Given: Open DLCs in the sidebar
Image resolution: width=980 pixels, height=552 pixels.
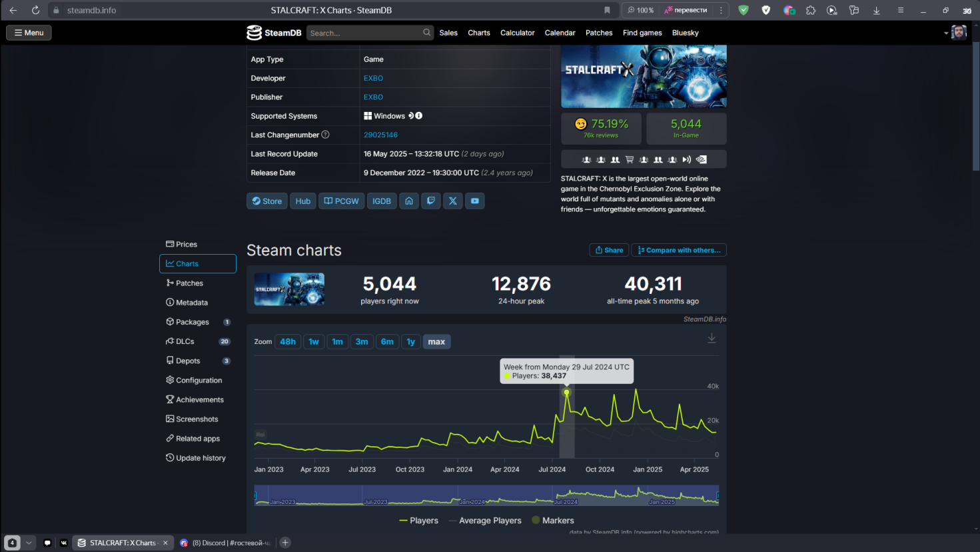Looking at the screenshot, I should pos(198,341).
